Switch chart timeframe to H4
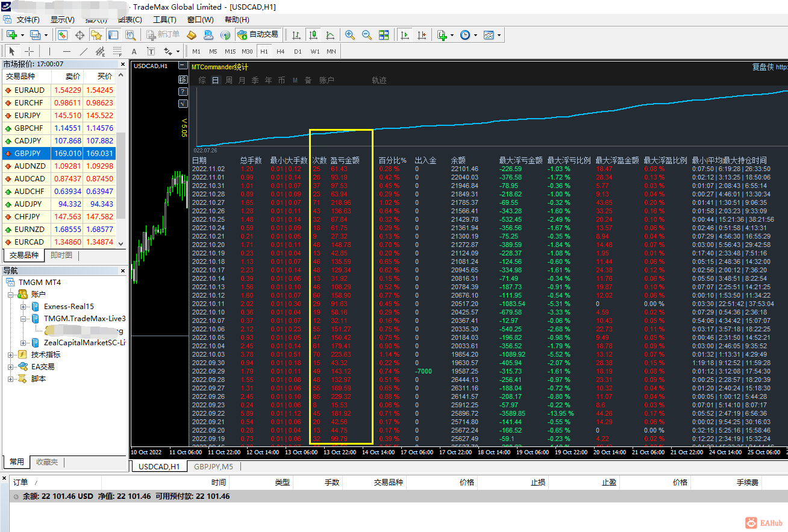The image size is (788, 532). (x=281, y=51)
